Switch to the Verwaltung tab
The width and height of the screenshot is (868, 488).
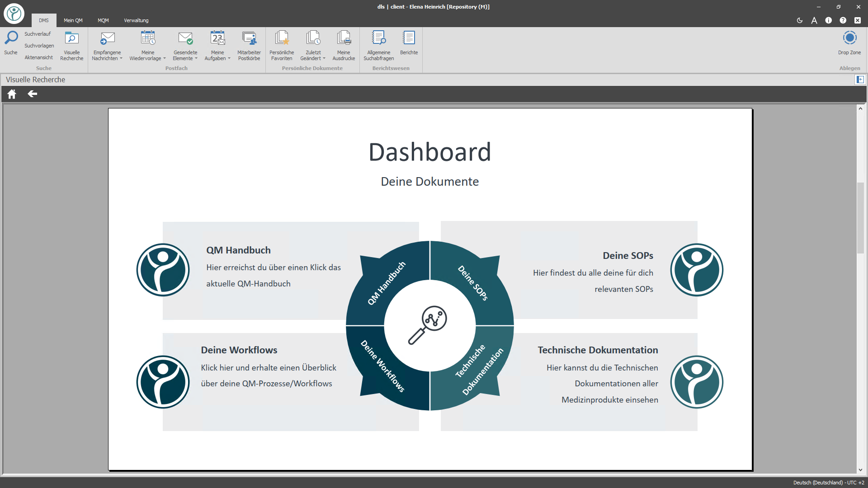point(136,20)
